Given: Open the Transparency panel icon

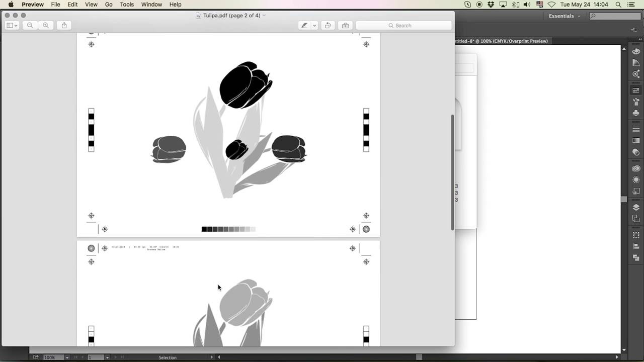Looking at the screenshot, I should (636, 152).
